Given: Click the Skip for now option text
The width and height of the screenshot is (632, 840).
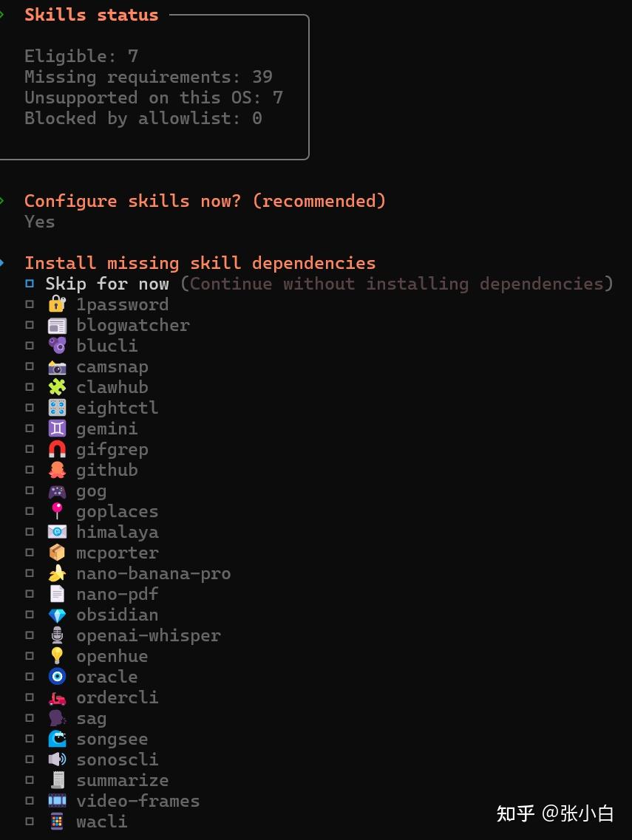Looking at the screenshot, I should tap(107, 284).
